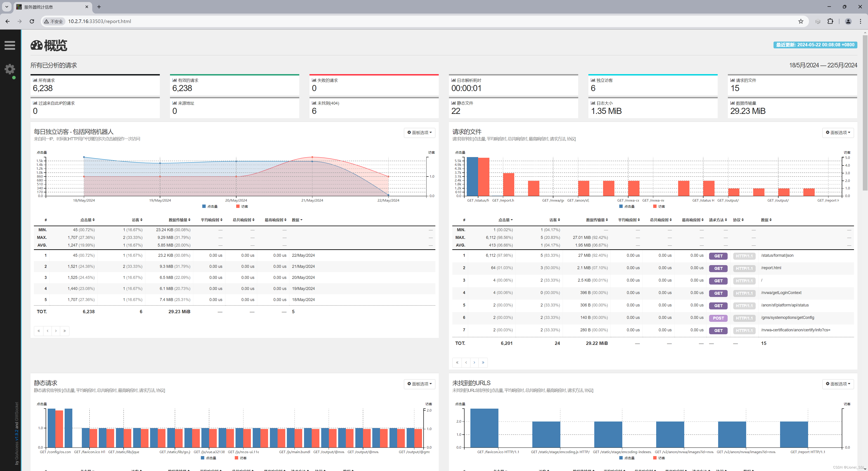Click the 有效的请求 chart icon
Screen dimensions: 868x471
pyautogui.click(x=175, y=80)
